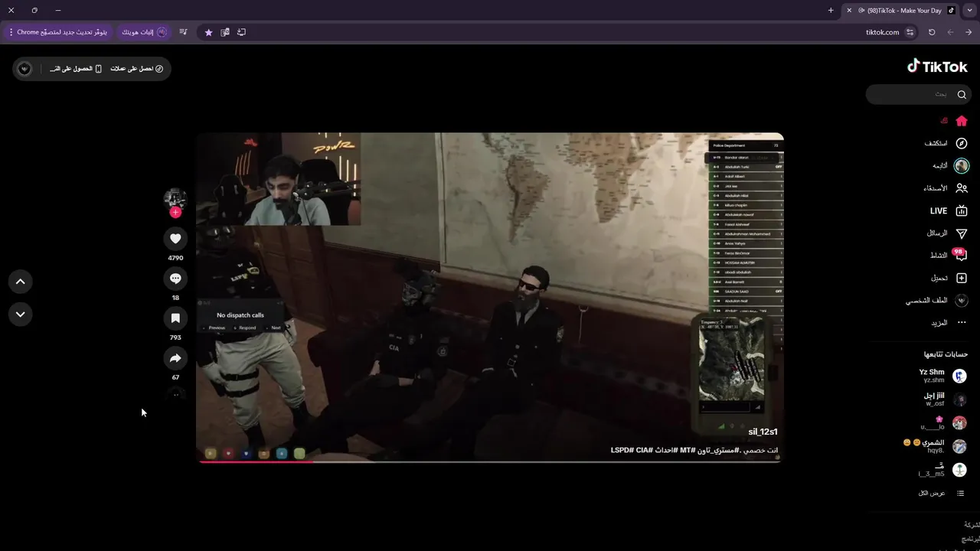Share the video using the arrow icon

(x=175, y=358)
